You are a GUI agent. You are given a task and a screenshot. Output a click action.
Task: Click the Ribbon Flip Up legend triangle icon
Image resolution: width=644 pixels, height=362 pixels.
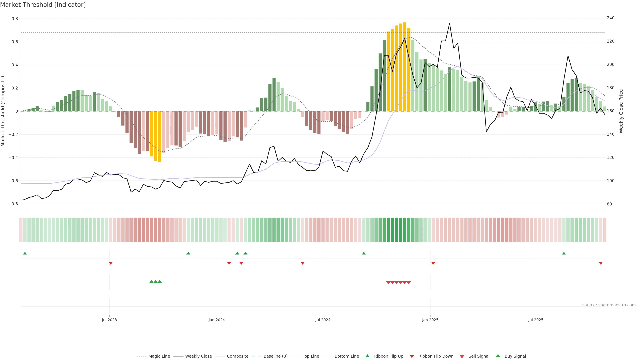[x=367, y=356]
